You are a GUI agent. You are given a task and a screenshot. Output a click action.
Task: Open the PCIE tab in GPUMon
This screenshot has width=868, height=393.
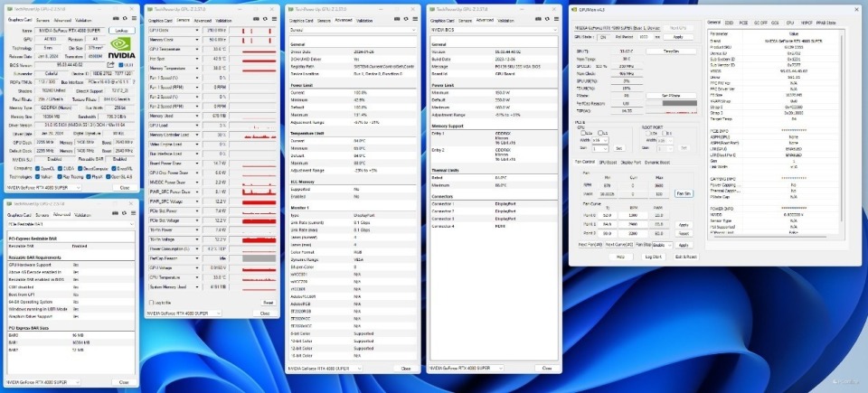(743, 23)
